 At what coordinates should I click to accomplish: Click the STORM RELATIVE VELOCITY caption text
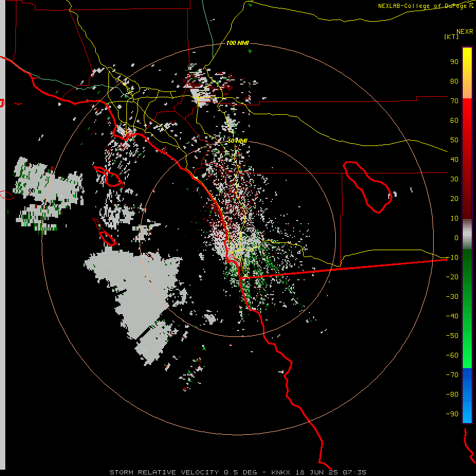[164, 472]
